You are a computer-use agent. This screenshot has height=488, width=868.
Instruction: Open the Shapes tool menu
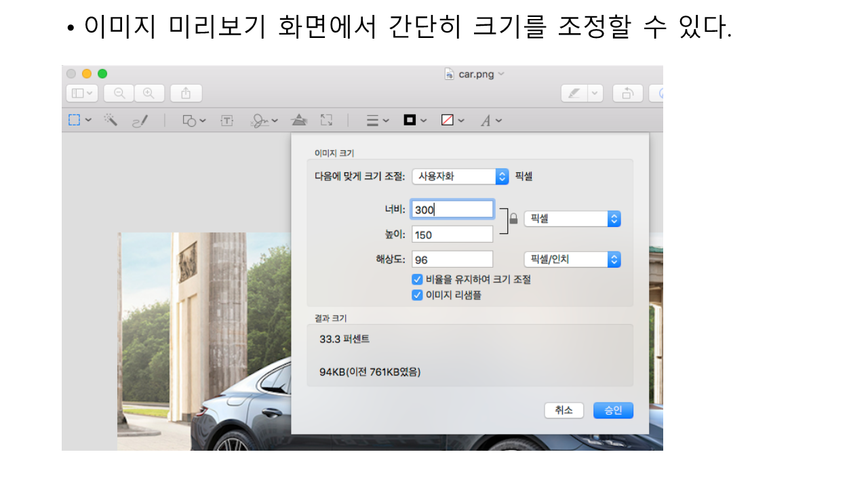pos(194,121)
